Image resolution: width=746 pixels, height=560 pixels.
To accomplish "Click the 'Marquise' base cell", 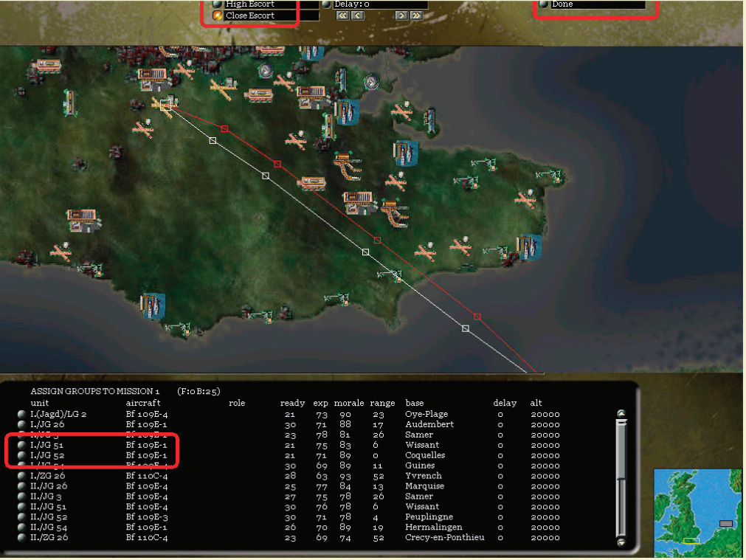I will [424, 486].
